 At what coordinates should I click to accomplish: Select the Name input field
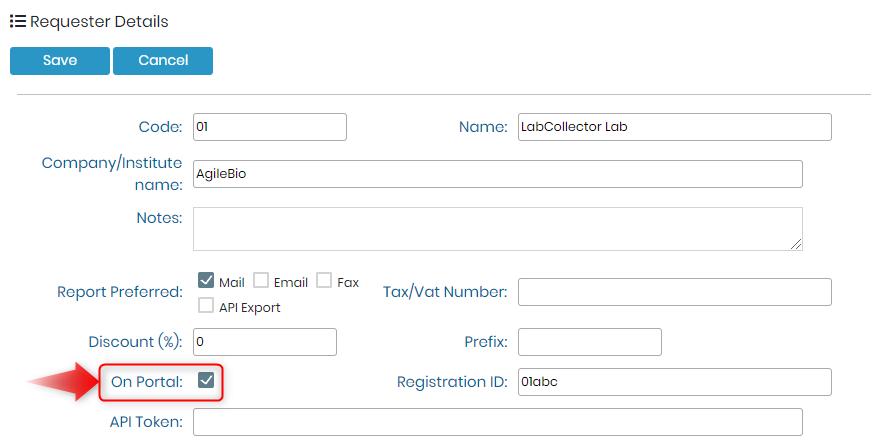tap(675, 127)
